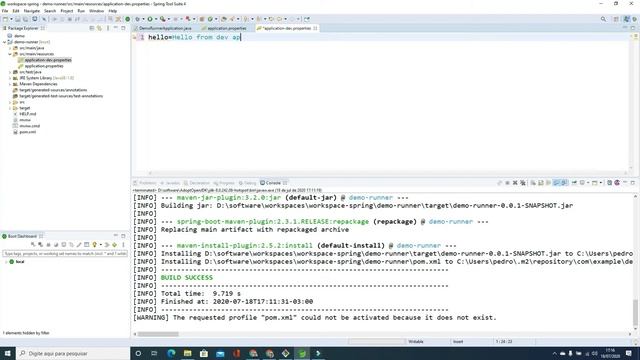Select application-dev.properties in Package Explorer

tap(48, 60)
